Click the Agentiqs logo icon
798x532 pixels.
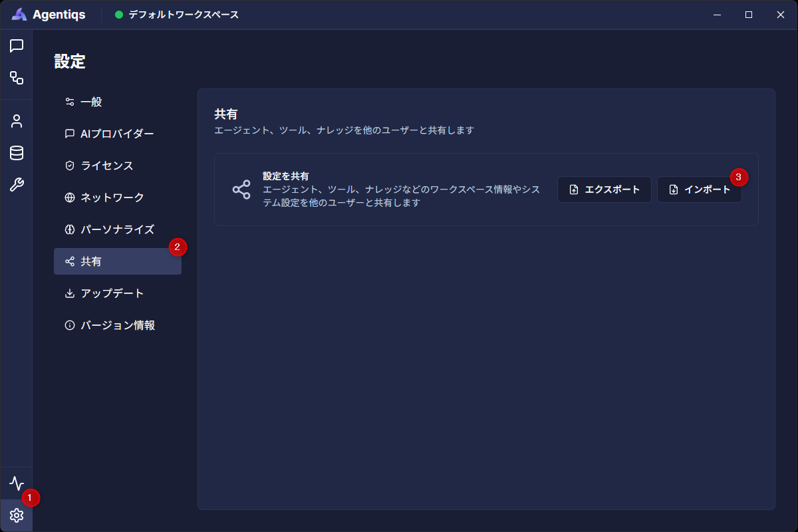(19, 15)
